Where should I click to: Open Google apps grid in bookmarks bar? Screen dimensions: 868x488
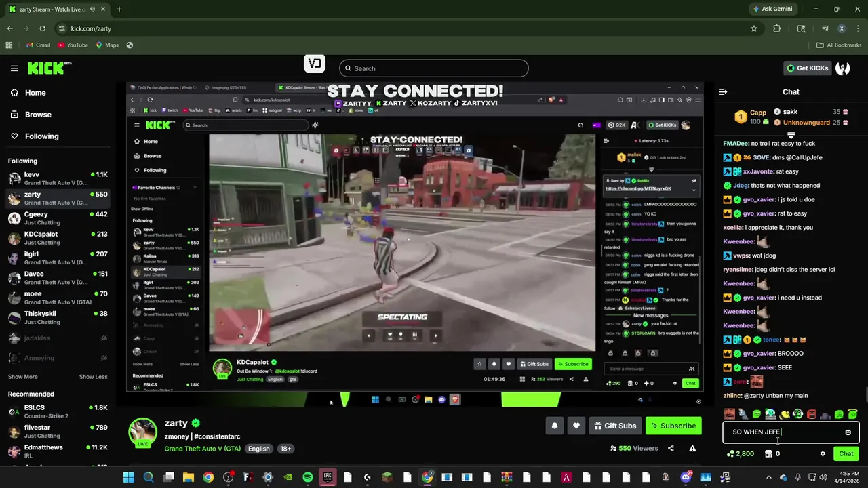point(9,45)
